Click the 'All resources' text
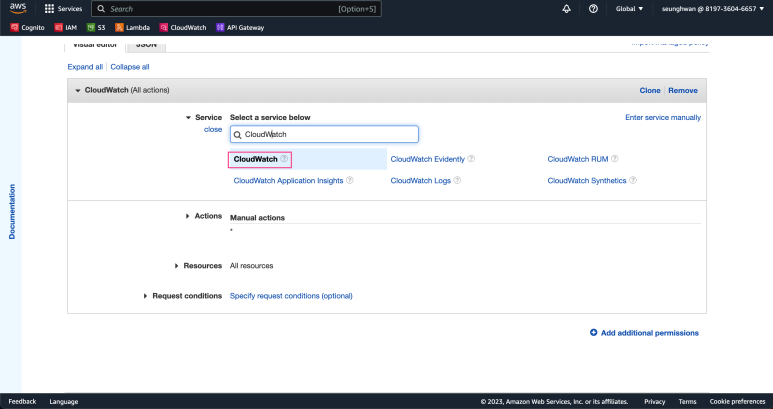773x409 pixels. click(x=251, y=266)
